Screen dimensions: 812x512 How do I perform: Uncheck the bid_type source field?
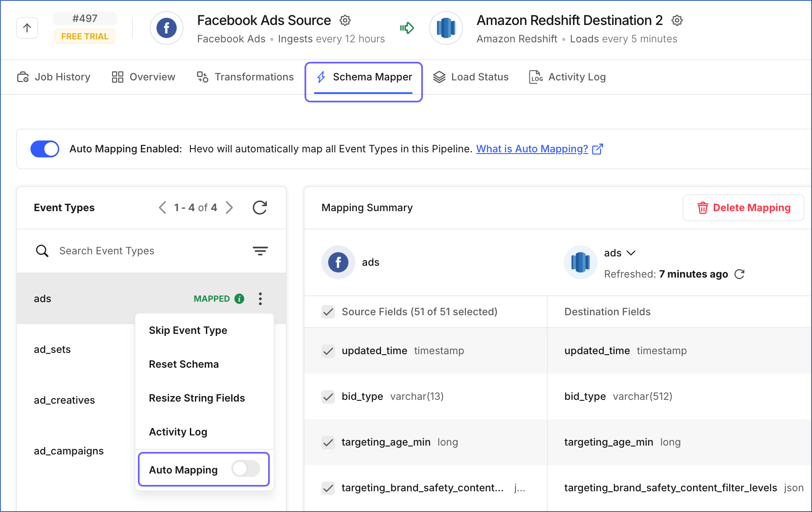(x=328, y=396)
